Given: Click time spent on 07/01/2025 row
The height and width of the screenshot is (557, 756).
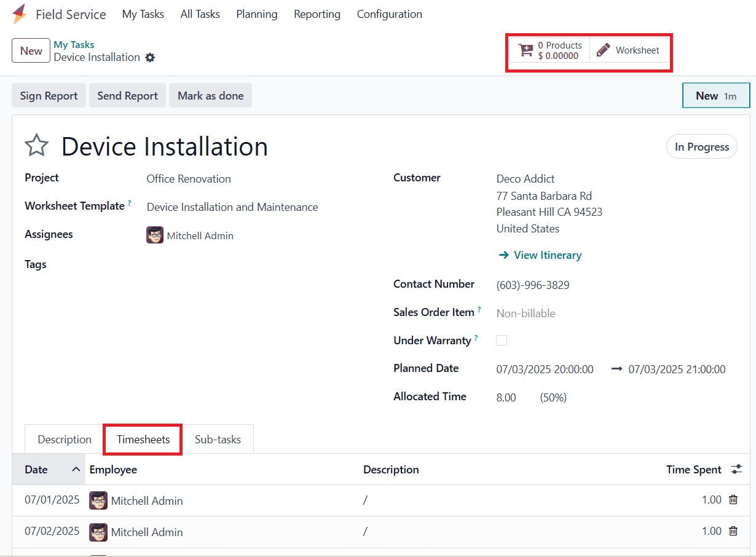Looking at the screenshot, I should coord(712,500).
